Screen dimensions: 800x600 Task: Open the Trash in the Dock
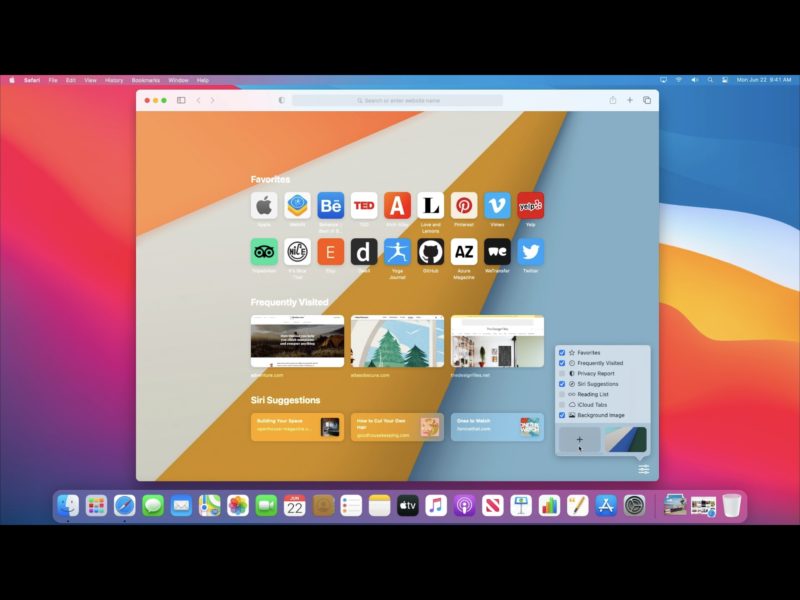[x=731, y=506]
